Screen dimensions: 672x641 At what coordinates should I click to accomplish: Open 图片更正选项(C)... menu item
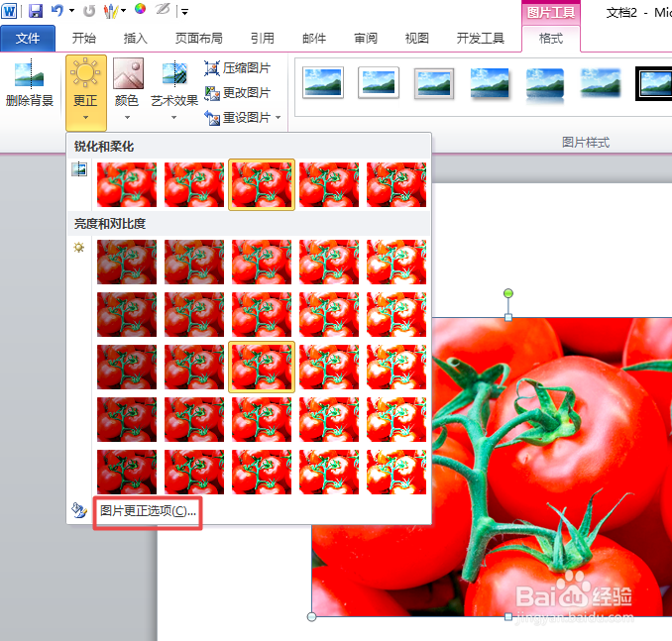148,511
